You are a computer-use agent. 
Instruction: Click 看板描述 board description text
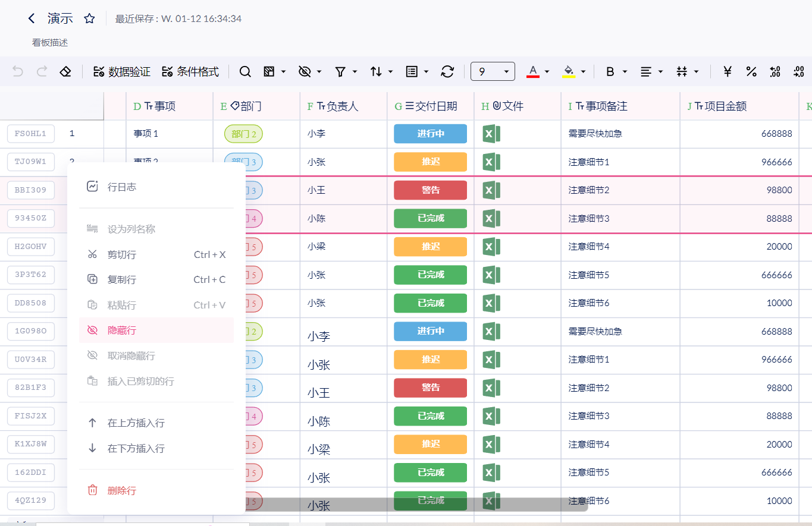[50, 43]
